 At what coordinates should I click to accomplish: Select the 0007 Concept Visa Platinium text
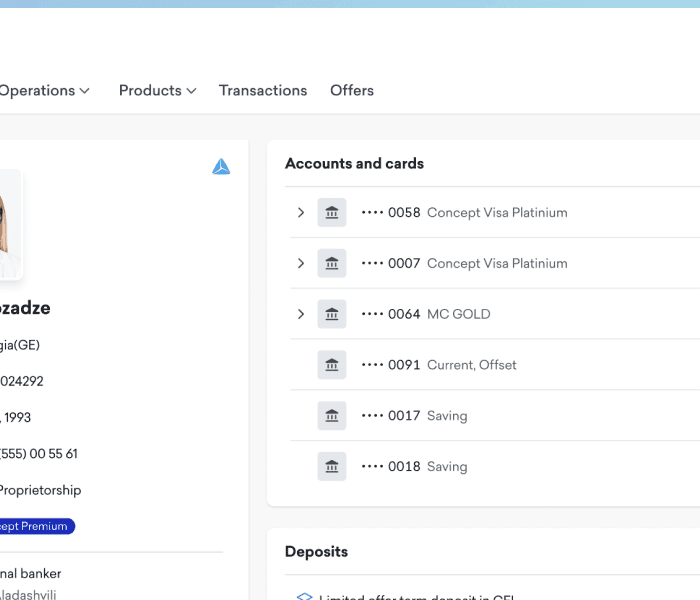click(464, 263)
